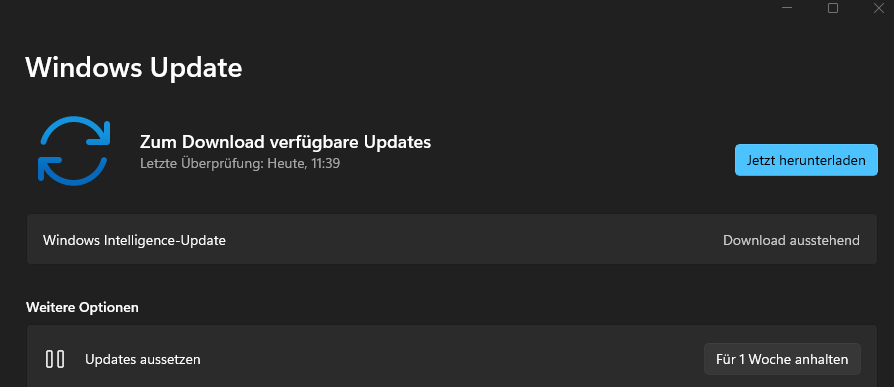Click the Download ausstehend status text
The image size is (894, 387).
coord(791,241)
